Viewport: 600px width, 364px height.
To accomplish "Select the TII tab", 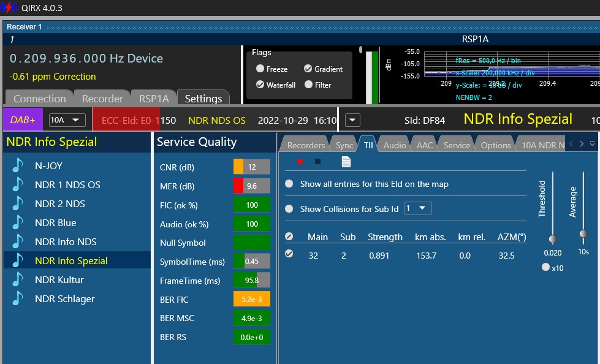I will pyautogui.click(x=368, y=145).
